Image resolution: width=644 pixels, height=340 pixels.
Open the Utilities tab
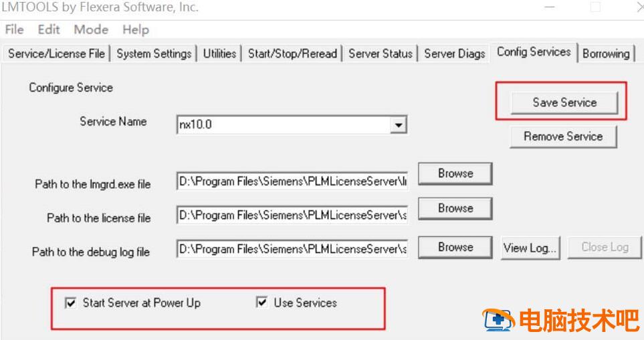tap(219, 54)
